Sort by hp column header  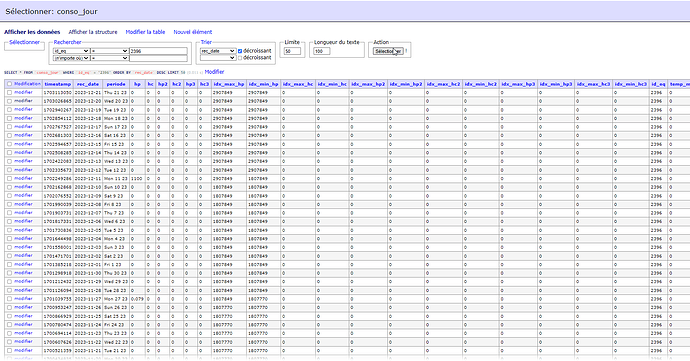[x=137, y=84]
